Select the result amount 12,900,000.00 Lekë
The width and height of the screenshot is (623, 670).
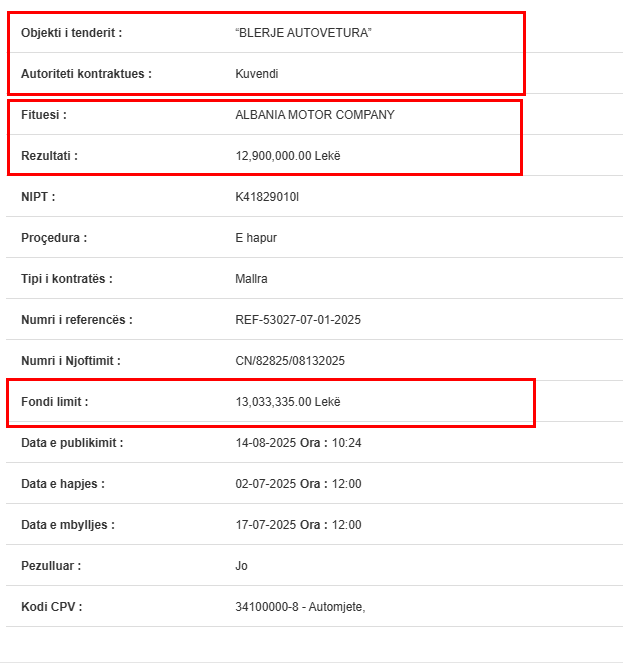point(287,156)
